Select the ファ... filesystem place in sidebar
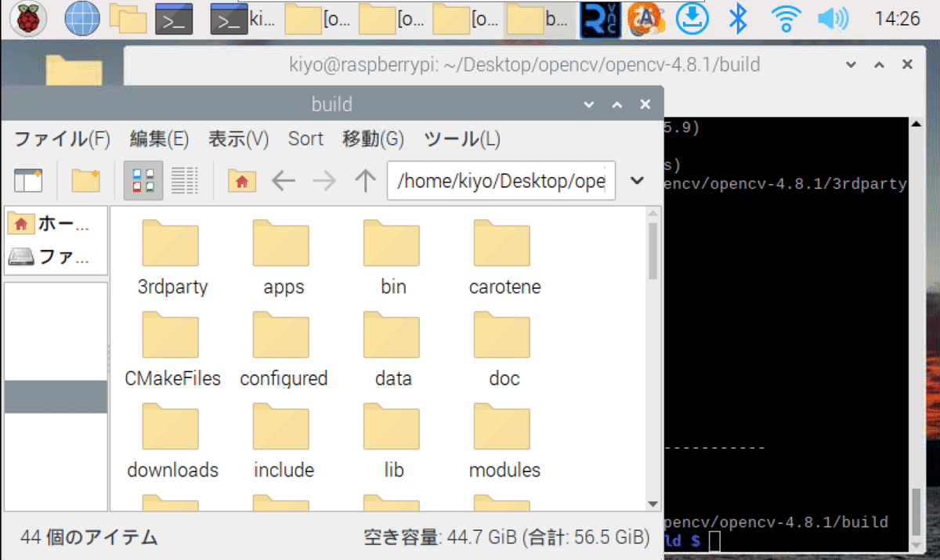Image resolution: width=940 pixels, height=560 pixels. click(x=56, y=256)
